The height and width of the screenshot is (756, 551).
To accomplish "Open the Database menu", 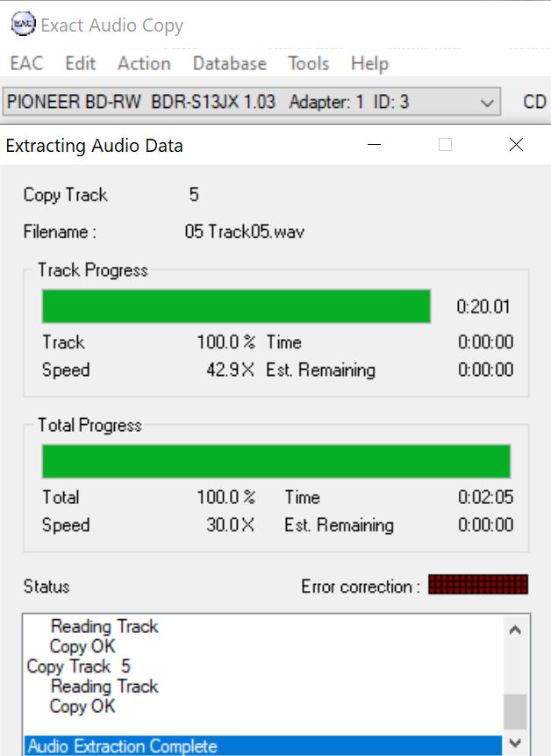I will pos(229,63).
